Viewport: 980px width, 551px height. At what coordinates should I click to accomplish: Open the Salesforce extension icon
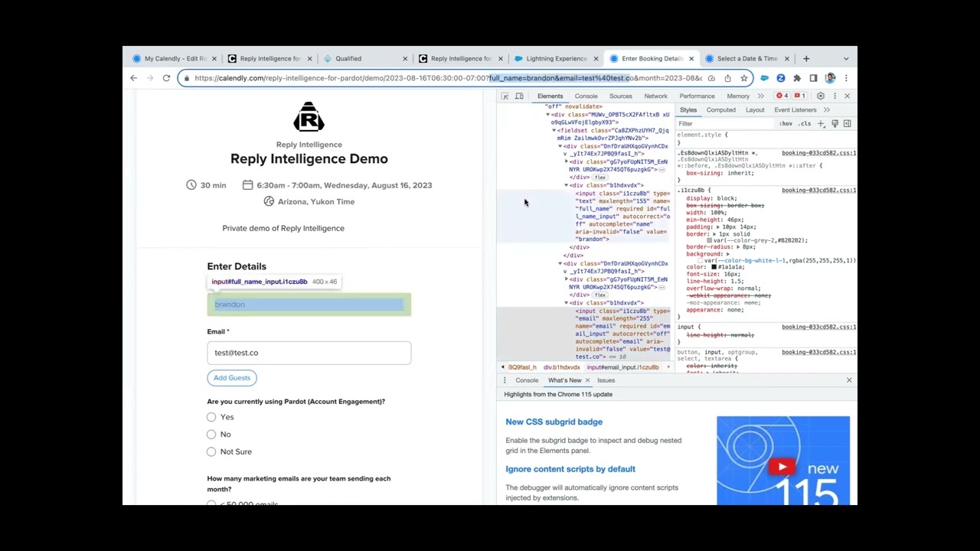(x=764, y=78)
